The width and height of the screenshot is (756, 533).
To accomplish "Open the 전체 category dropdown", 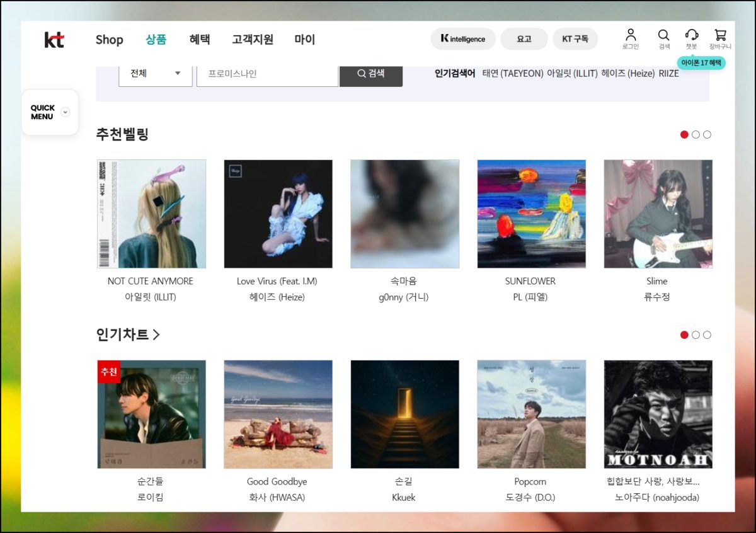I will 156,74.
